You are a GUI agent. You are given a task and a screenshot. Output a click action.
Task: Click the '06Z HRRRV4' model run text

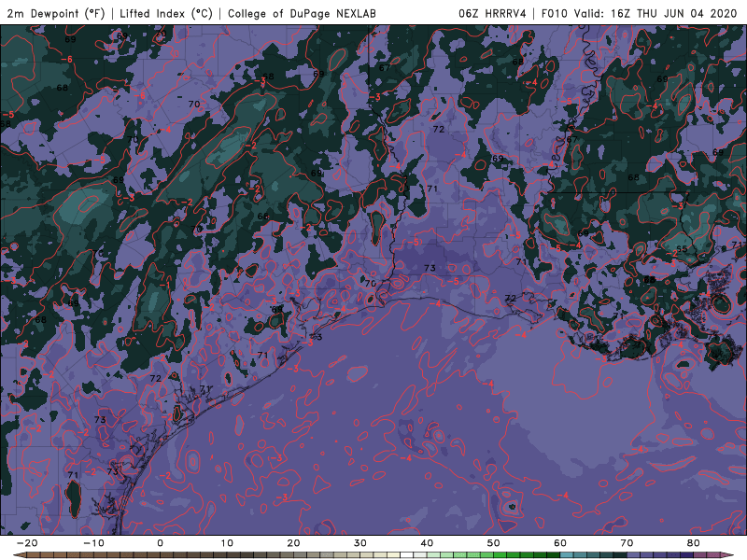(x=492, y=13)
